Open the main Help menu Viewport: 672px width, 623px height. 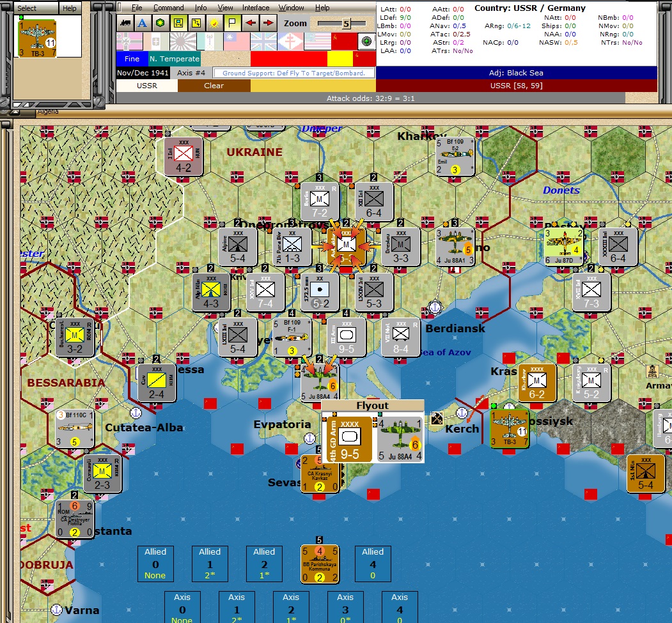coord(322,8)
